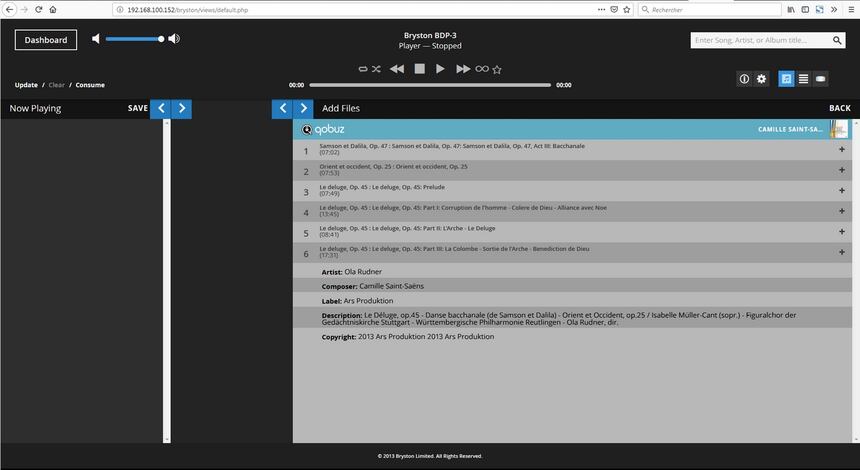
Task: Select the drive view icon
Action: pyautogui.click(x=821, y=79)
